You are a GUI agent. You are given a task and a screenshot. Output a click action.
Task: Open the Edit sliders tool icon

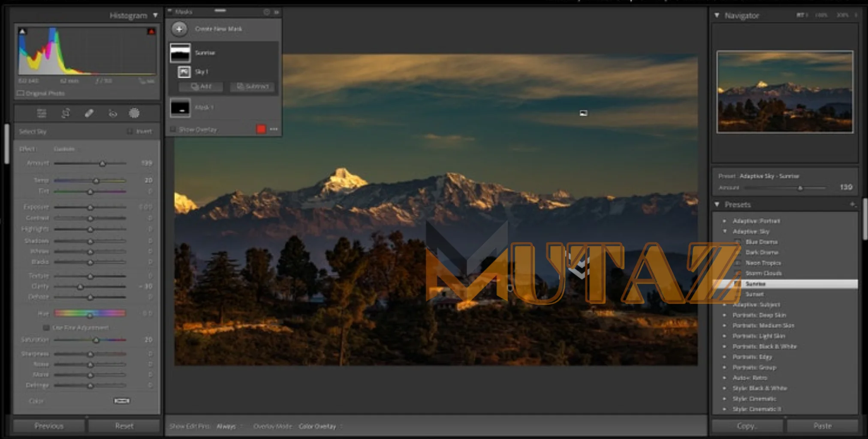pyautogui.click(x=42, y=113)
